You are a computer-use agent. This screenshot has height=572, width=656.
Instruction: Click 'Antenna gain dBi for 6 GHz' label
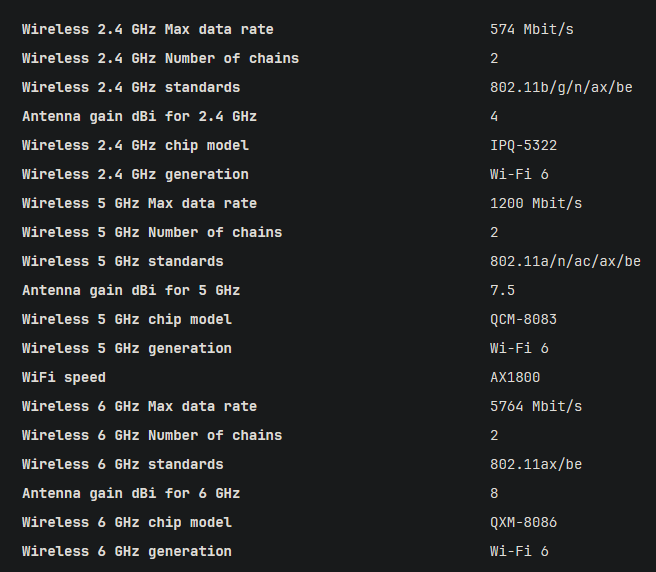(131, 494)
